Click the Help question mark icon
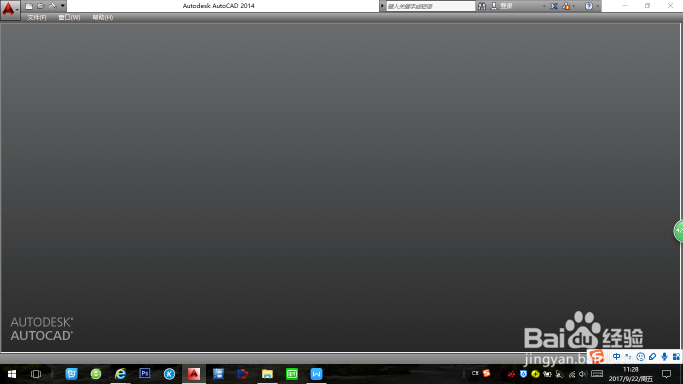The width and height of the screenshot is (683, 384). (588, 6)
